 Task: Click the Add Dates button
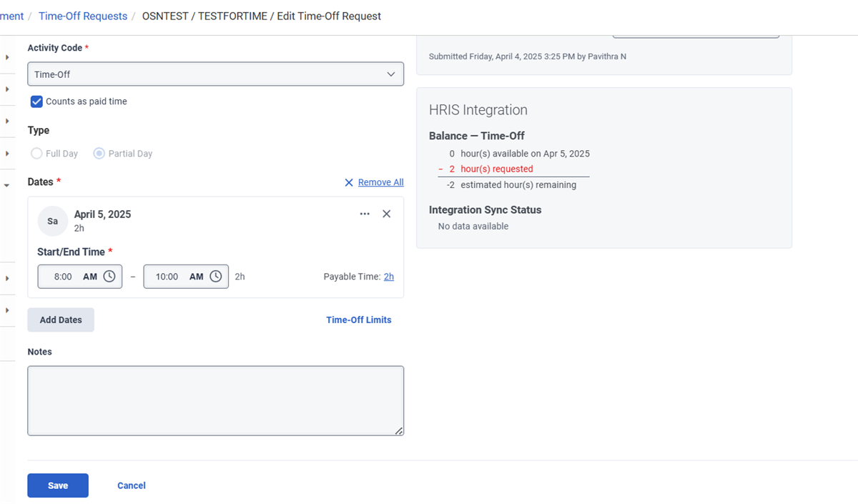61,320
